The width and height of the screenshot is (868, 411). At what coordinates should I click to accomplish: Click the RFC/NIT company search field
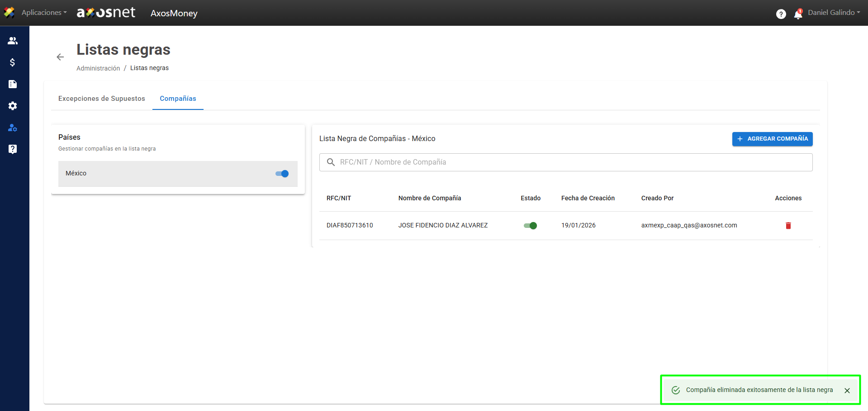(565, 162)
